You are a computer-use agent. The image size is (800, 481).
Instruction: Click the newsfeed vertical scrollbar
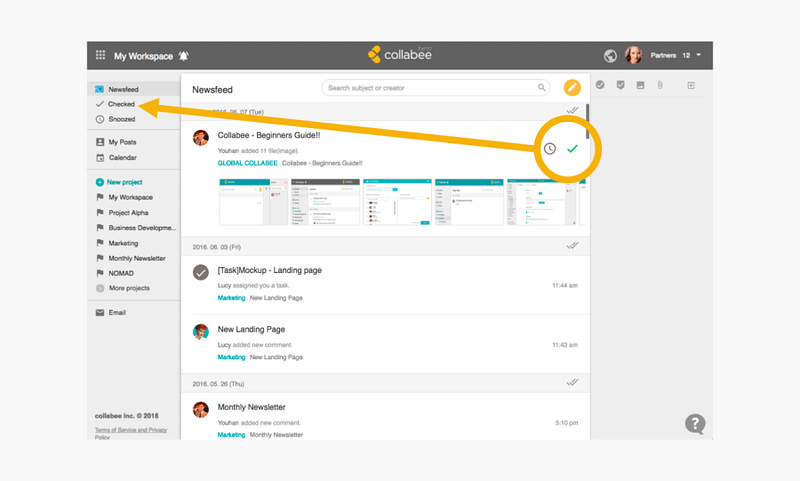pyautogui.click(x=587, y=121)
